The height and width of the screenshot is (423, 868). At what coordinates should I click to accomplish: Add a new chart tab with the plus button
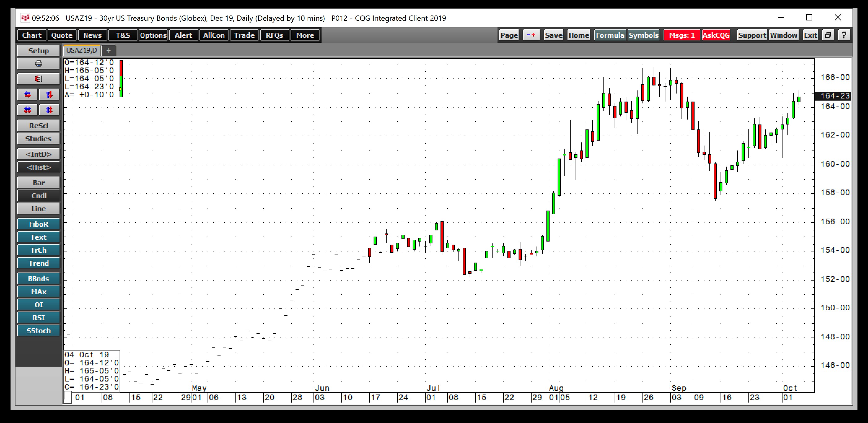click(x=108, y=50)
